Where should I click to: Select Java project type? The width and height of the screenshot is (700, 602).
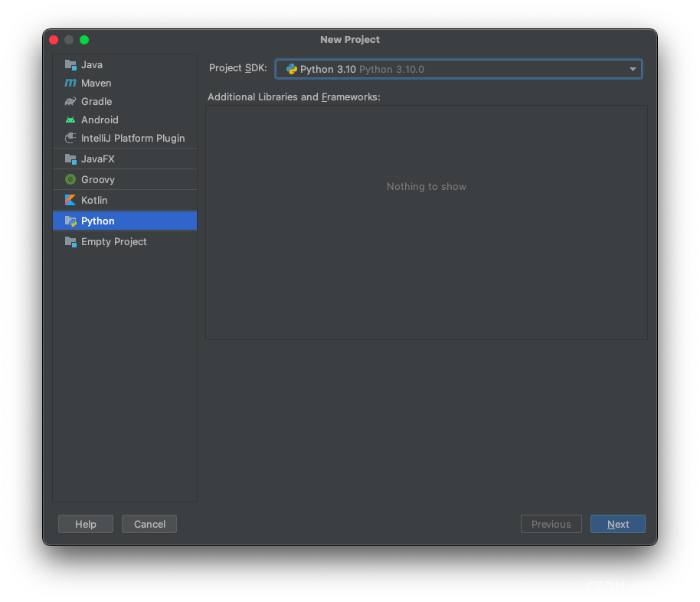(125, 65)
